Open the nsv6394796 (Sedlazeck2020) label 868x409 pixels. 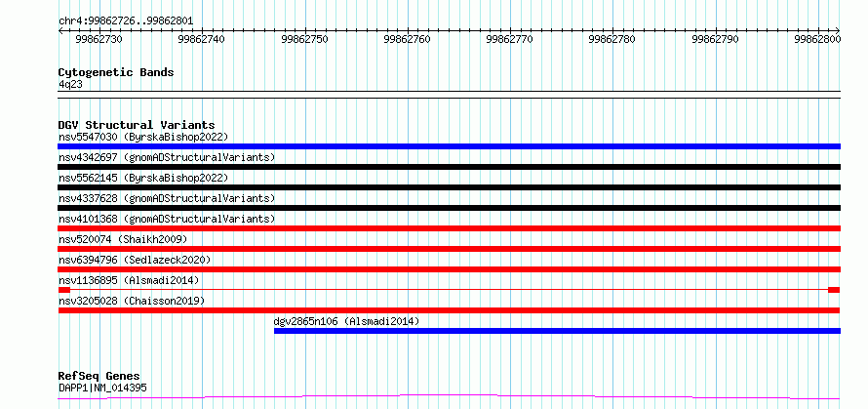coord(135,260)
